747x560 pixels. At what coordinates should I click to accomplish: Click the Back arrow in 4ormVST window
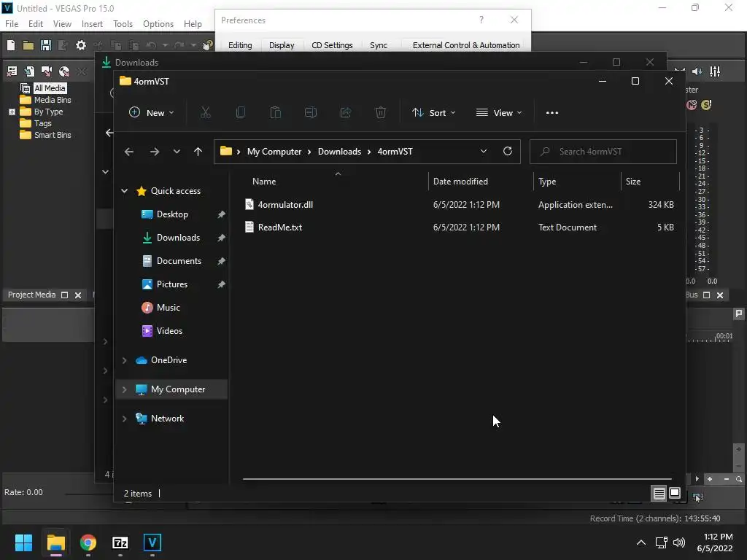[x=129, y=152]
